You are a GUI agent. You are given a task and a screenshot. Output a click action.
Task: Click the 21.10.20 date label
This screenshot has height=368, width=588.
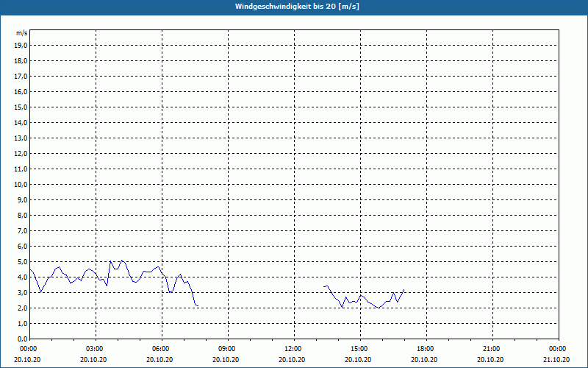coord(556,359)
